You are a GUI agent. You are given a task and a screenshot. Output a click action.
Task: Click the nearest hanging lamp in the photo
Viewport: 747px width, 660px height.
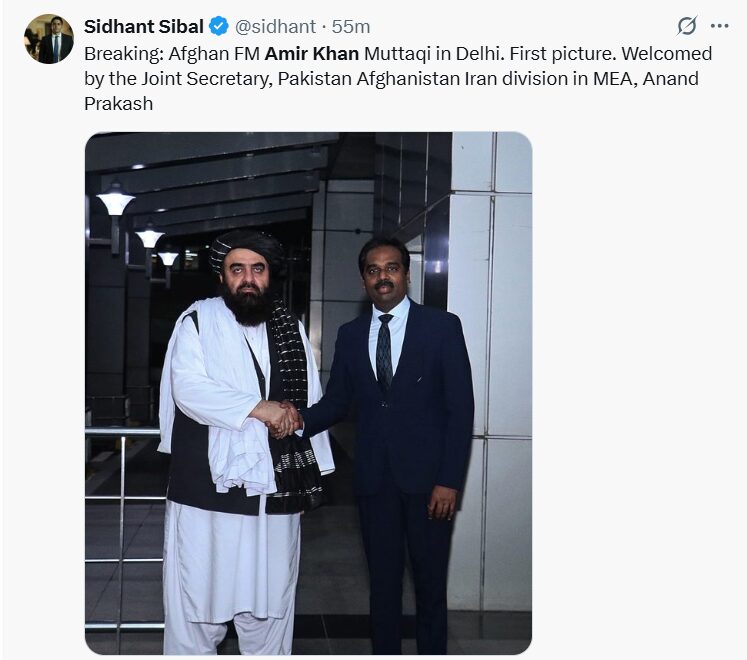tap(115, 200)
